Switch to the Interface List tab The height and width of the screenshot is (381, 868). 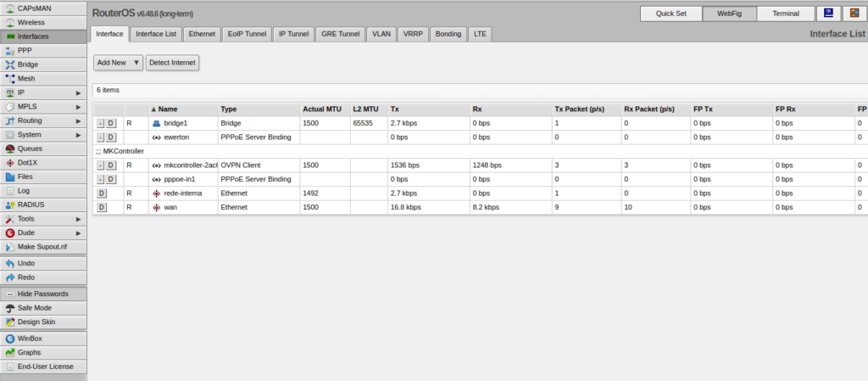coord(156,34)
